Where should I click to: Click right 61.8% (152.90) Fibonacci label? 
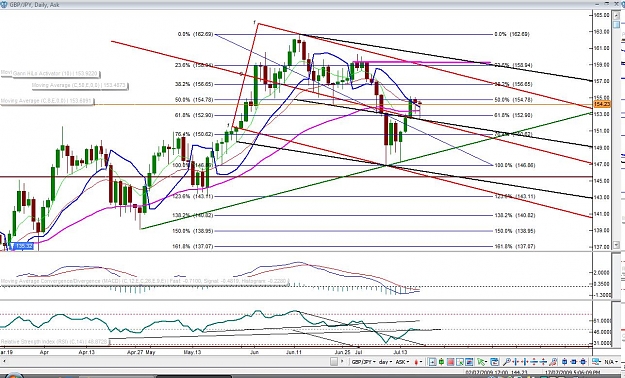point(513,115)
